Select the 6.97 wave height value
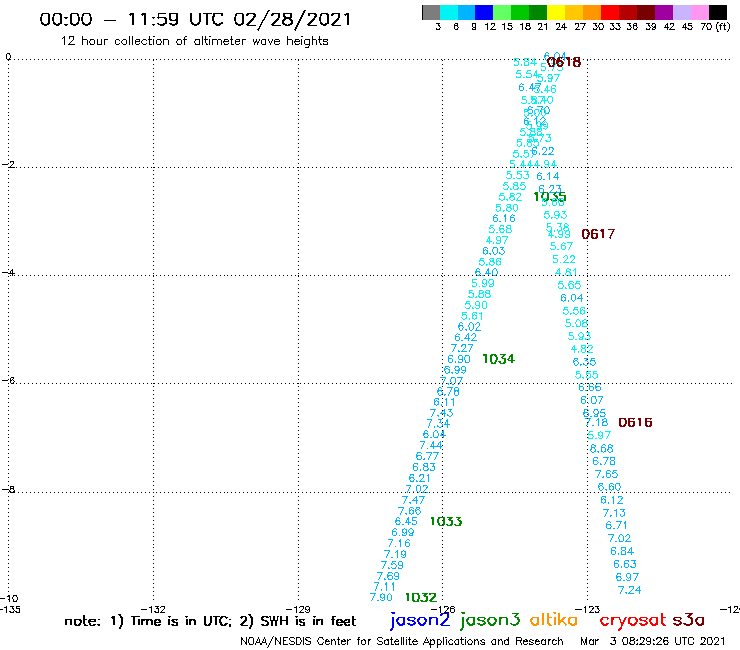This screenshot has height=650, width=740. pos(627,577)
